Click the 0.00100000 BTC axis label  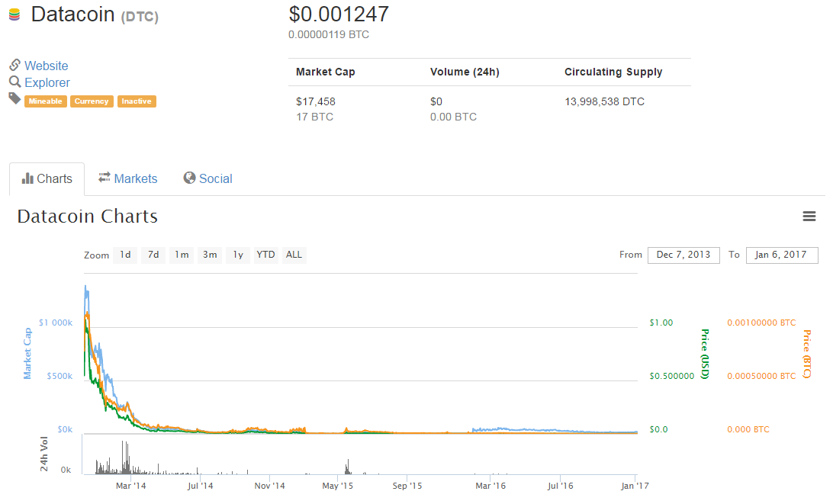[x=762, y=323]
